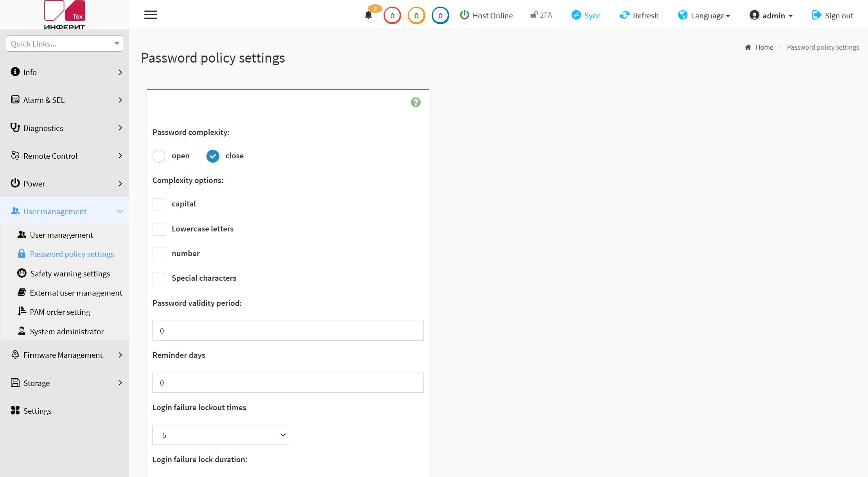This screenshot has height=477, width=868.
Task: Click the Password validity period input field
Action: 288,330
